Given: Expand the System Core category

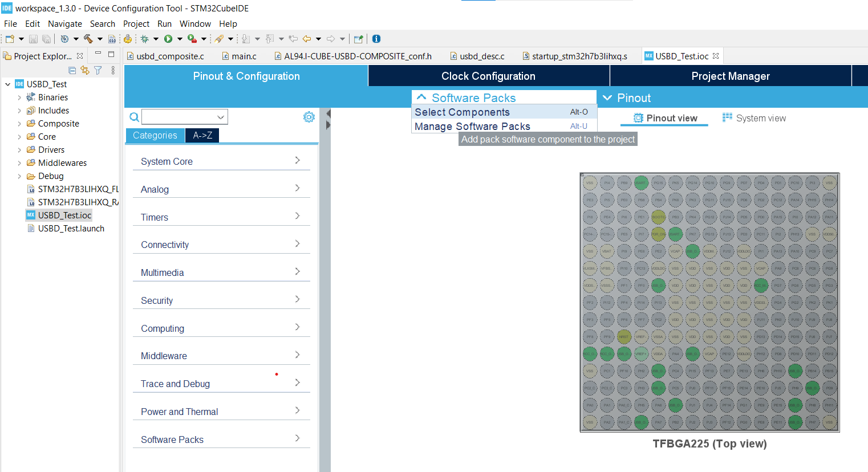Looking at the screenshot, I should [x=221, y=161].
